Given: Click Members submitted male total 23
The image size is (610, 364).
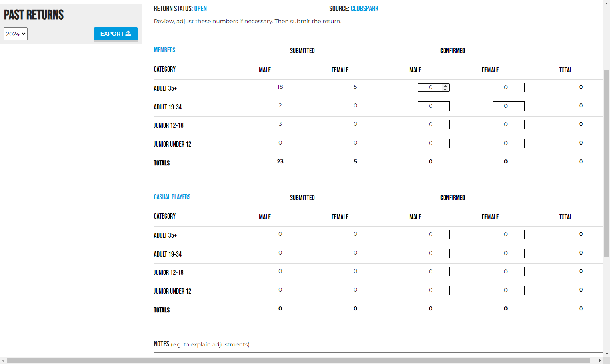Looking at the screenshot, I should [x=280, y=161].
